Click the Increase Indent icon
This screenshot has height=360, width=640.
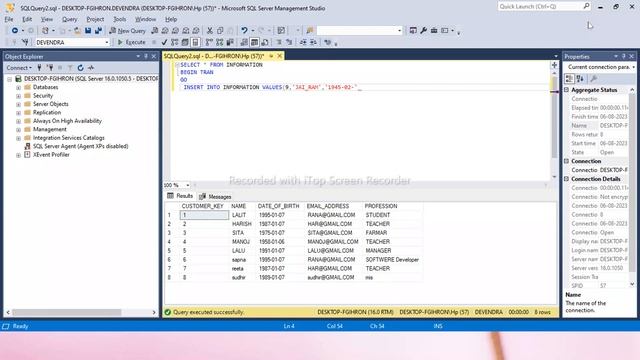coord(313,42)
